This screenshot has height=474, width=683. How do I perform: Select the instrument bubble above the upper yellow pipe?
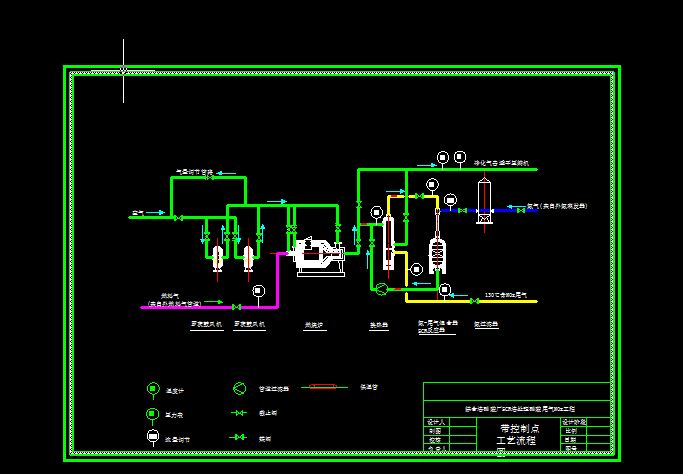[x=432, y=184]
